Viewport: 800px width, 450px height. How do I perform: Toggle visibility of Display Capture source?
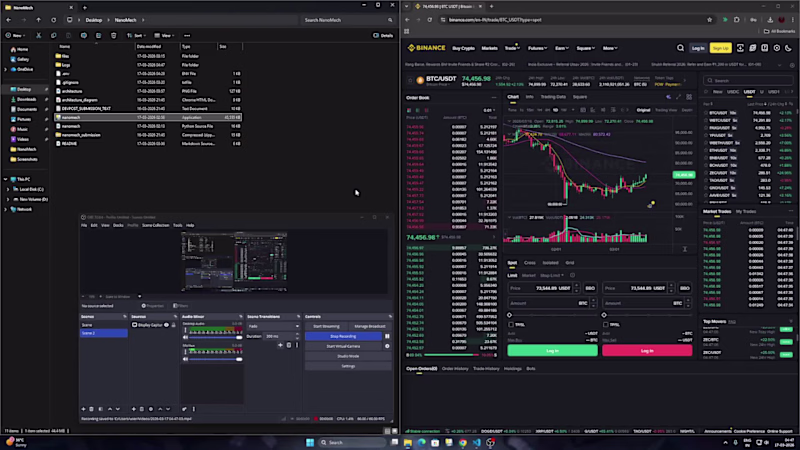166,325
